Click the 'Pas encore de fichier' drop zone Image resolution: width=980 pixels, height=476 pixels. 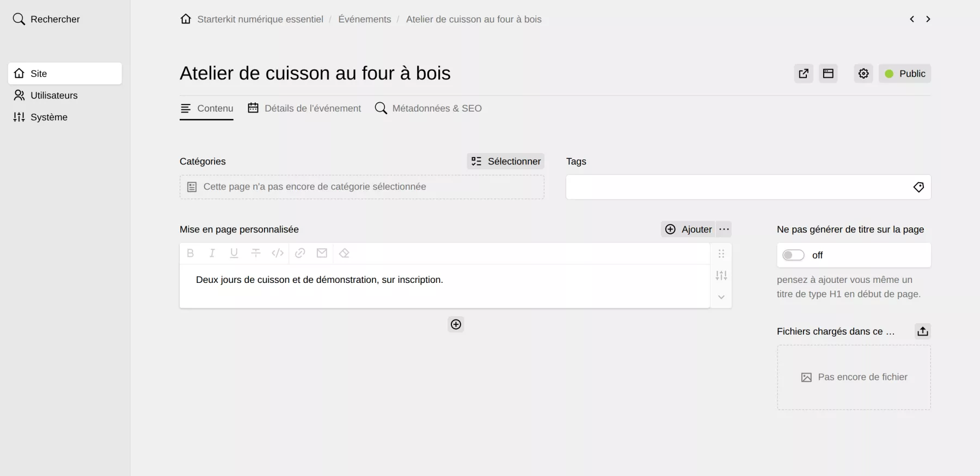[854, 377]
